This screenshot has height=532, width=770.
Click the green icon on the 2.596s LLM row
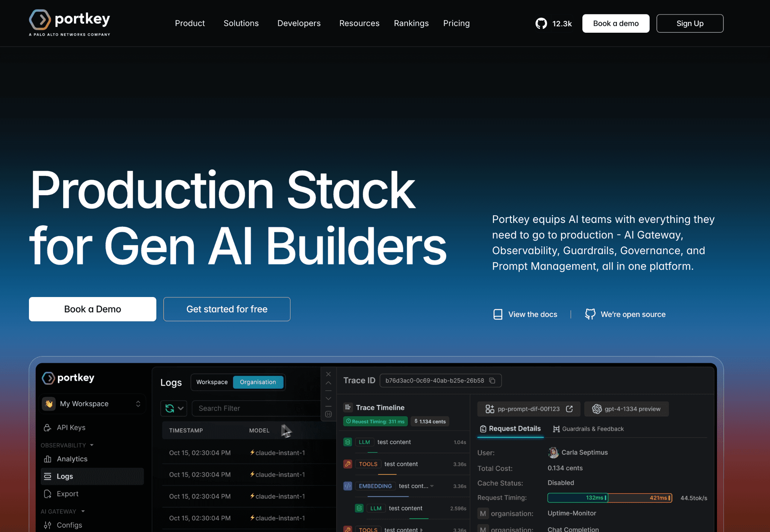tap(359, 508)
